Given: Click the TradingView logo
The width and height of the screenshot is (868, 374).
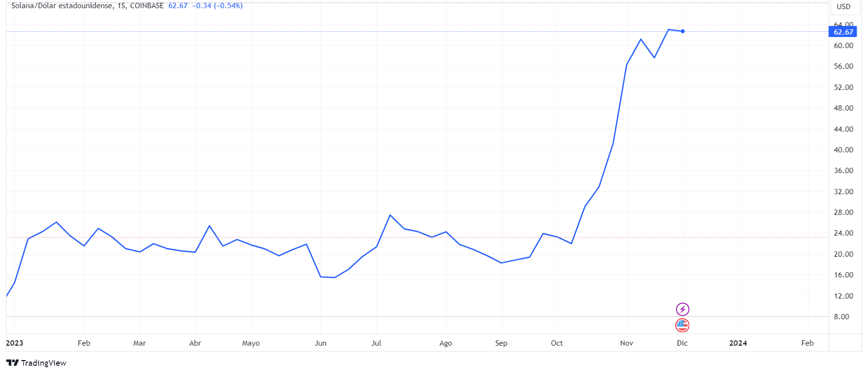Looking at the screenshot, I should (36, 363).
